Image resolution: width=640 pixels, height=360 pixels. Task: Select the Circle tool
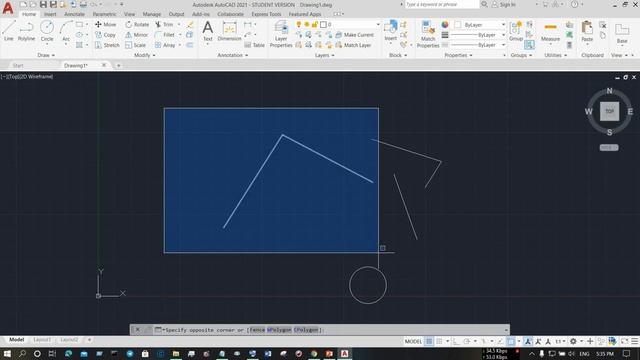pos(47,31)
